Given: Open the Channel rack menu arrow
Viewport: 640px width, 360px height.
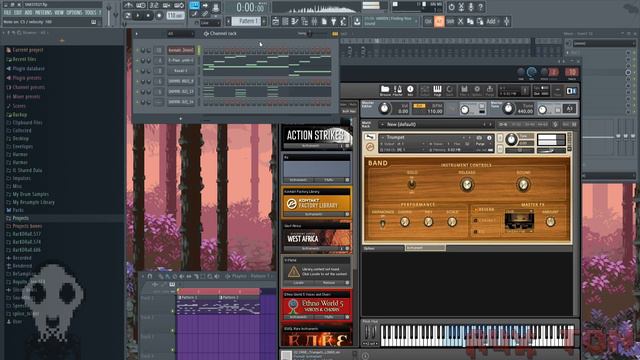Looking at the screenshot, I should 137,34.
